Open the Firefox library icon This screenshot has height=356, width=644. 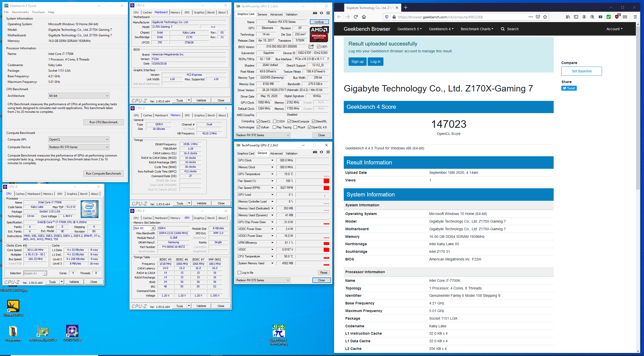pos(568,17)
